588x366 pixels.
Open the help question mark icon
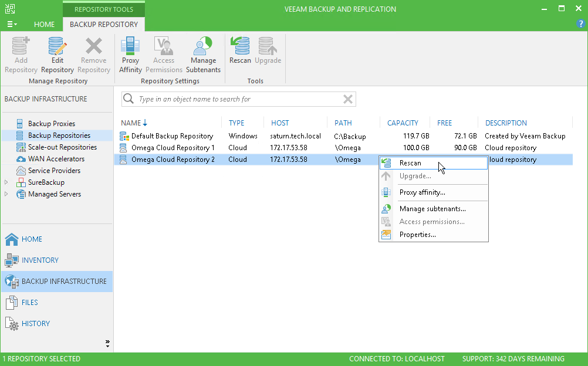point(580,23)
